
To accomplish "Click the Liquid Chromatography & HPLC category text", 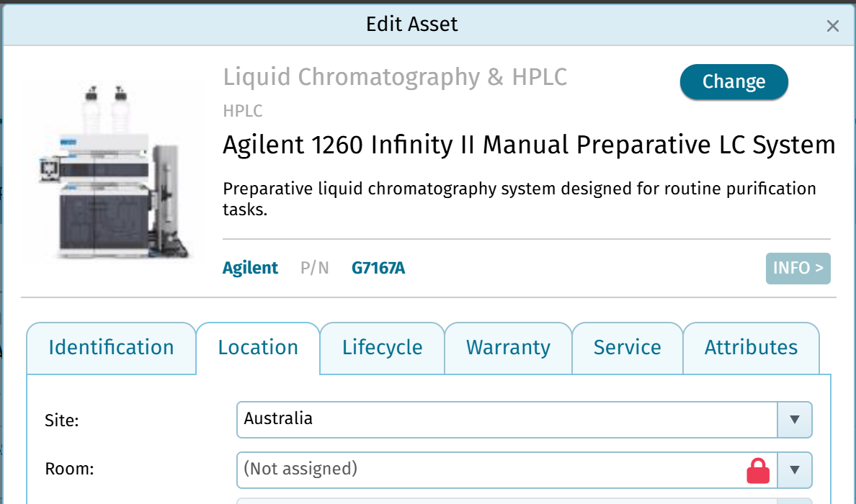I will click(x=395, y=77).
